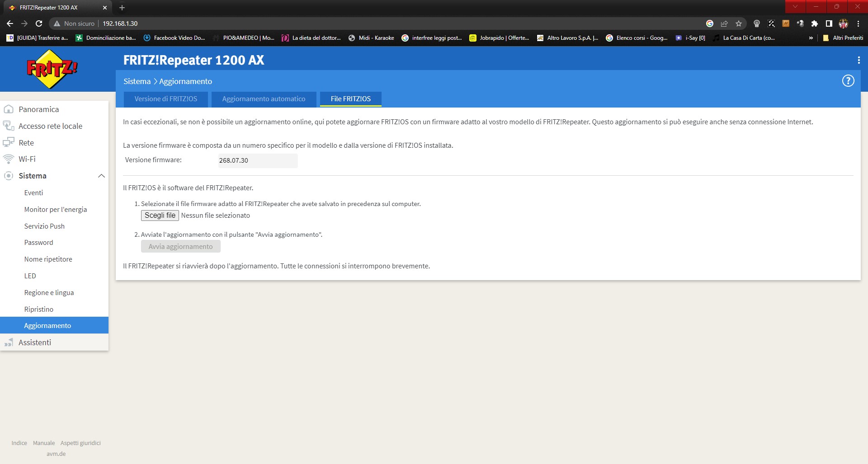The width and height of the screenshot is (868, 464).
Task: Open Altri Preferiti bookmarks folder
Action: tap(843, 38)
